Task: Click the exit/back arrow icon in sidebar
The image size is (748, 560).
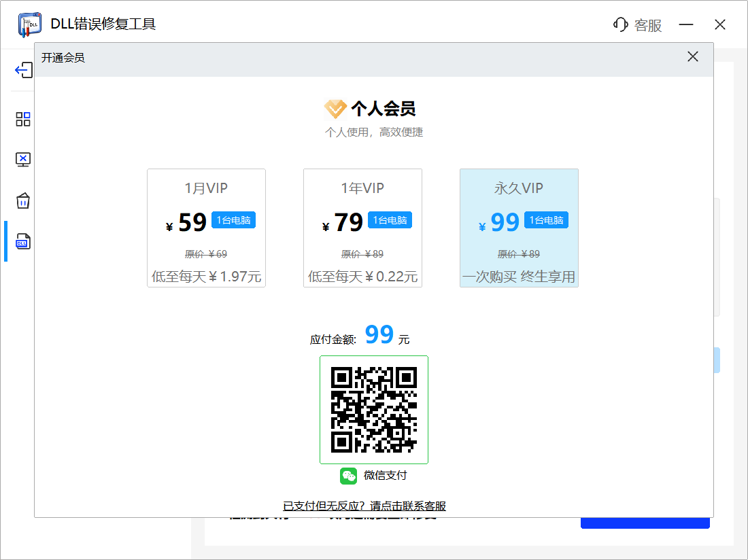Action: [x=22, y=70]
